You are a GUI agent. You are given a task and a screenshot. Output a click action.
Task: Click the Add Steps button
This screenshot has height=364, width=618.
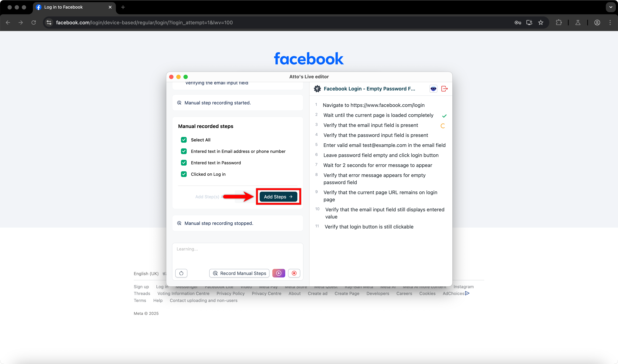(278, 197)
